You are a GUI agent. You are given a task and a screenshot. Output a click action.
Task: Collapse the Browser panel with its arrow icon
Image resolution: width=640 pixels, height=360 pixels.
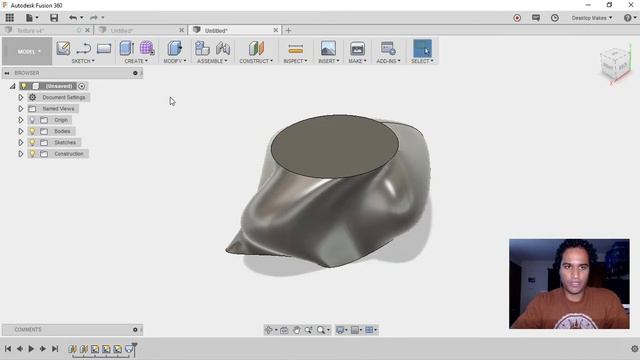coord(7,73)
